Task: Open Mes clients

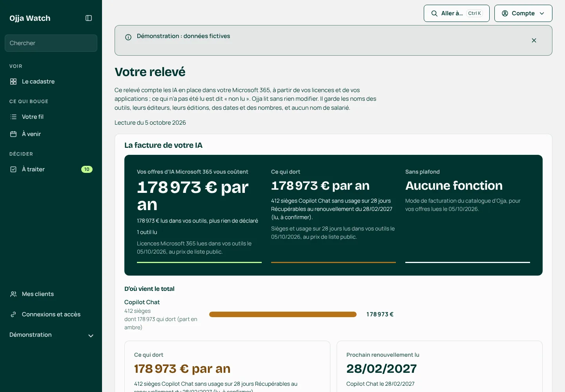Action: (51, 294)
